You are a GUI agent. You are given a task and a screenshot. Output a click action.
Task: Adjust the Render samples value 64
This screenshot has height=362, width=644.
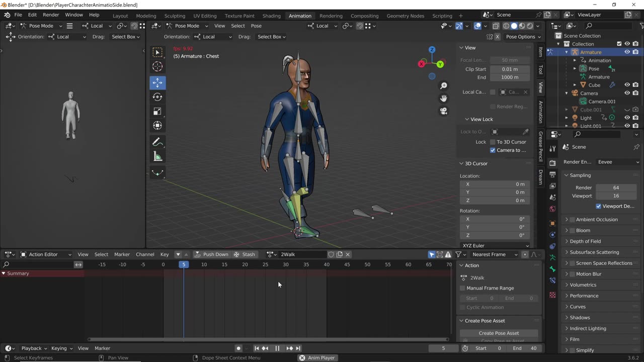point(616,188)
